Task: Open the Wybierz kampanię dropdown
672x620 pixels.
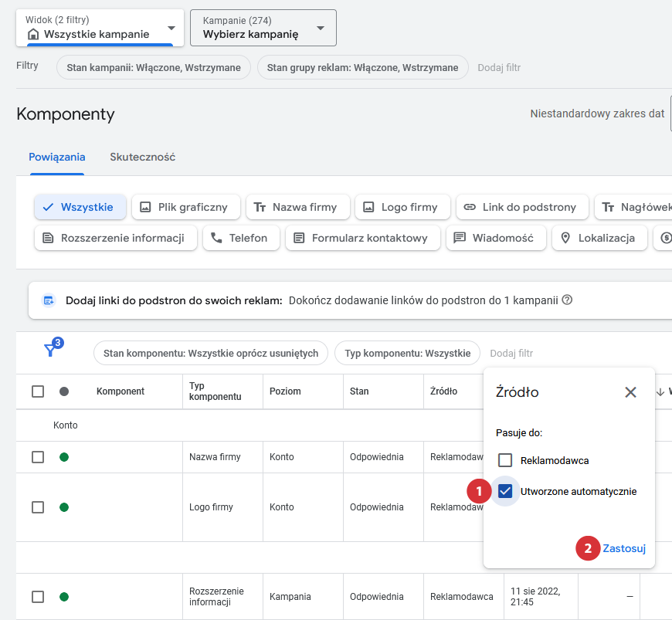Action: click(263, 28)
